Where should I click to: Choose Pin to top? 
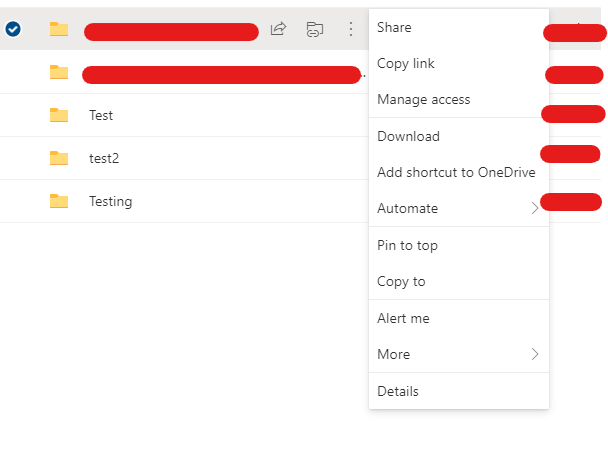pos(407,246)
